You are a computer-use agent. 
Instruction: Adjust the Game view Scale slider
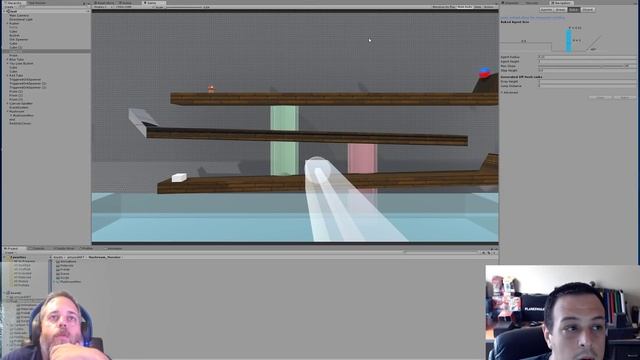click(x=184, y=7)
